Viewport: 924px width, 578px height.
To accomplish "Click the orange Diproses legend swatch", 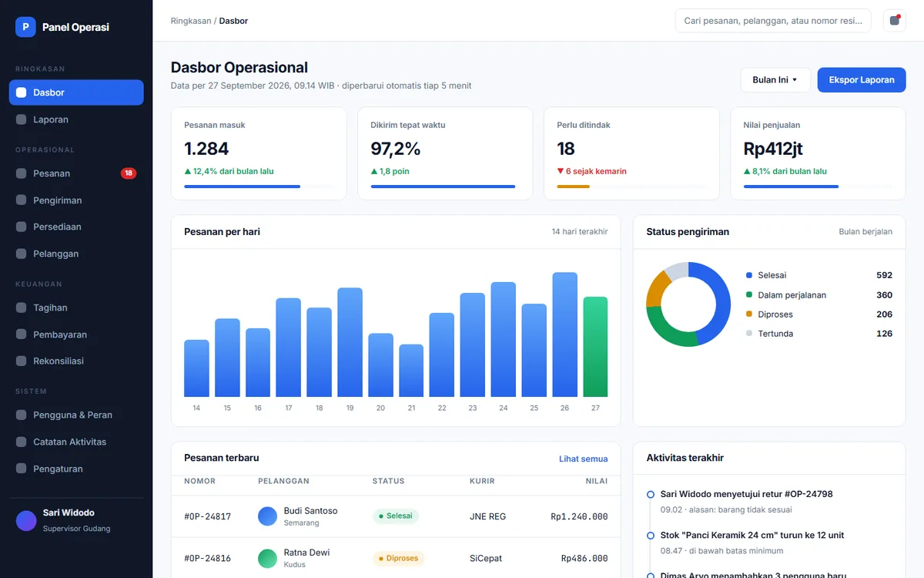I will point(749,314).
